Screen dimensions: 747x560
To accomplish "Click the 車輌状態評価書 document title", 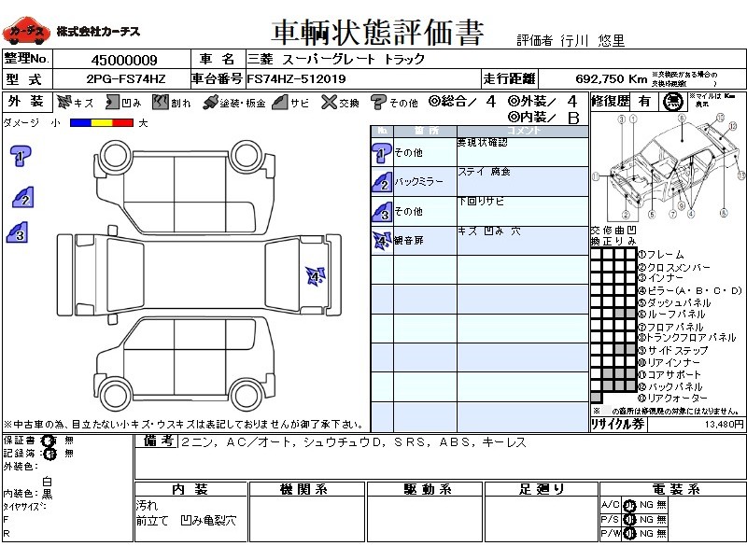I will (378, 34).
